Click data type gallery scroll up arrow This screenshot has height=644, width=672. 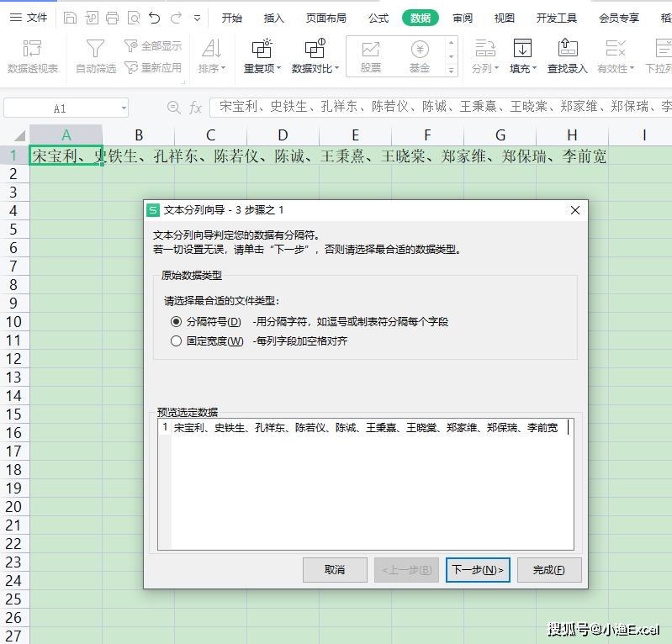(x=451, y=43)
